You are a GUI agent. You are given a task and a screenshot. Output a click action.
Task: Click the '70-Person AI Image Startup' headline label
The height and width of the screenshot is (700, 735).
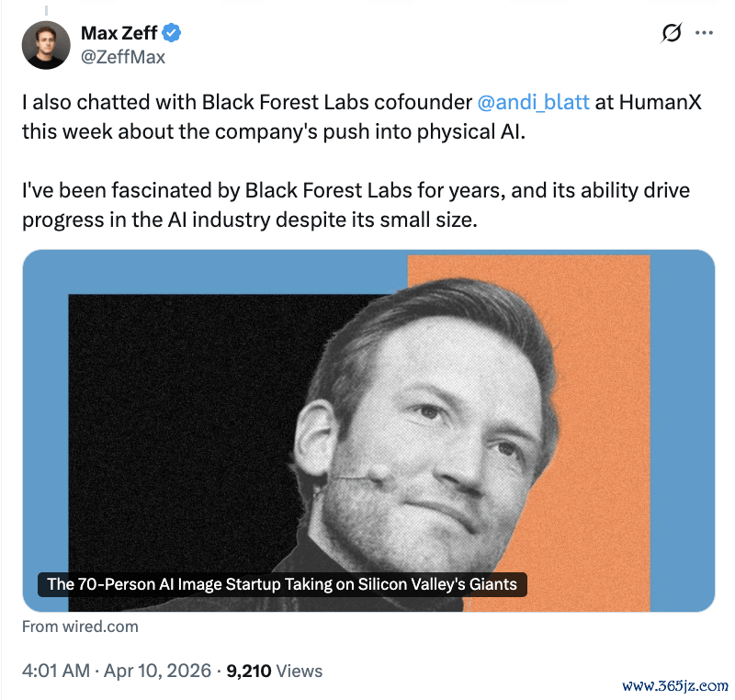click(x=282, y=584)
